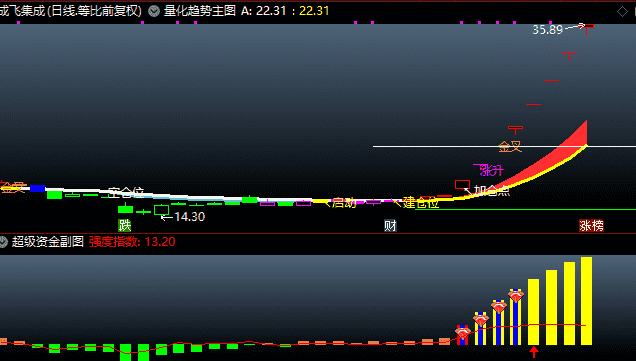Click the indicator settings icon beside 量化趋势主图

tap(154, 11)
